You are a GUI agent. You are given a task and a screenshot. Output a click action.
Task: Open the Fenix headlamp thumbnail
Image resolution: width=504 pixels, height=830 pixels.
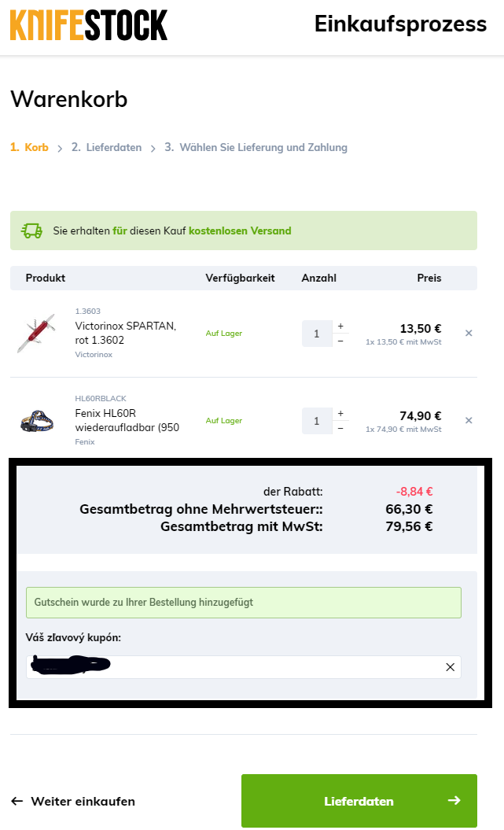click(36, 421)
